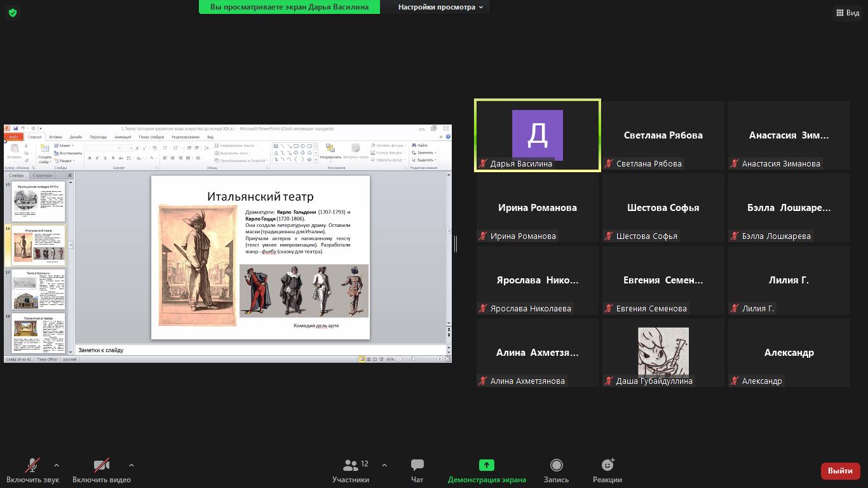The width and height of the screenshot is (868, 488).
Task: Select Александр's participant tile
Action: (x=789, y=353)
